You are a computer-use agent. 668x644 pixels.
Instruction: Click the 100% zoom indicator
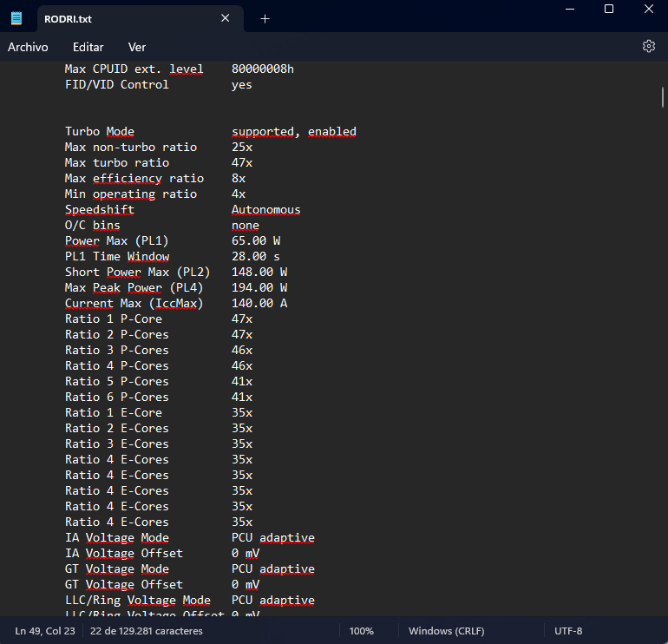(x=361, y=631)
